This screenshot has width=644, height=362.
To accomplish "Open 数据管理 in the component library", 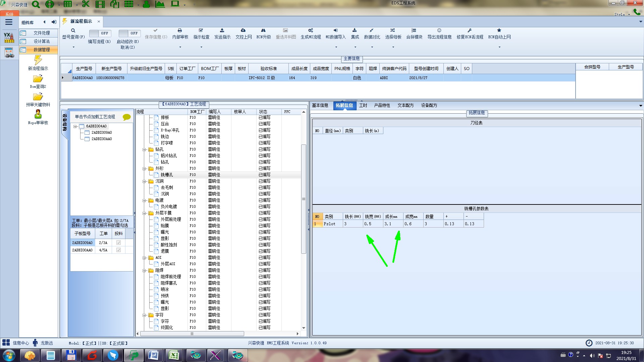I will tap(41, 50).
